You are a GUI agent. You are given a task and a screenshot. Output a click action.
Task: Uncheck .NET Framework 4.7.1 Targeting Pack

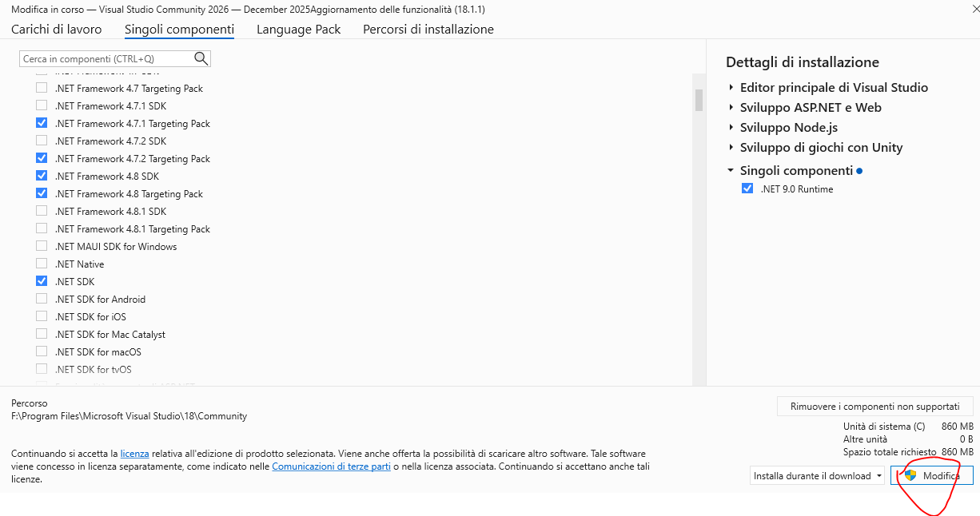tap(42, 123)
